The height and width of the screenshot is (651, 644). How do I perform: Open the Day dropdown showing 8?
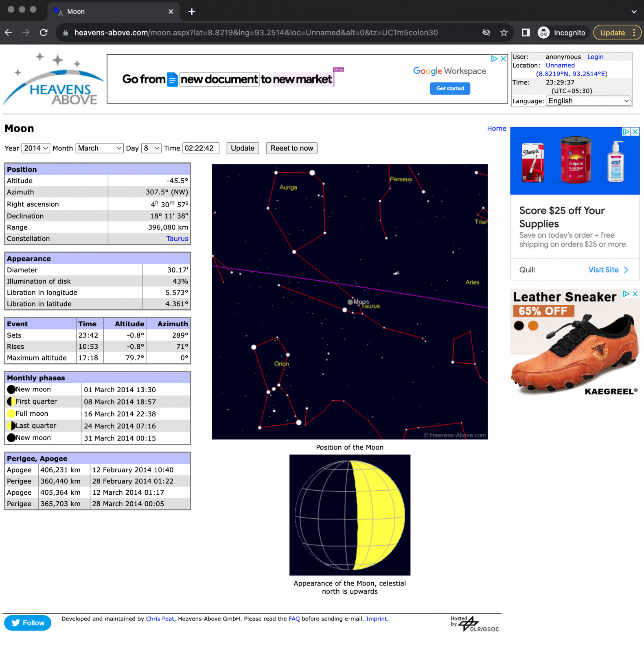pos(151,148)
